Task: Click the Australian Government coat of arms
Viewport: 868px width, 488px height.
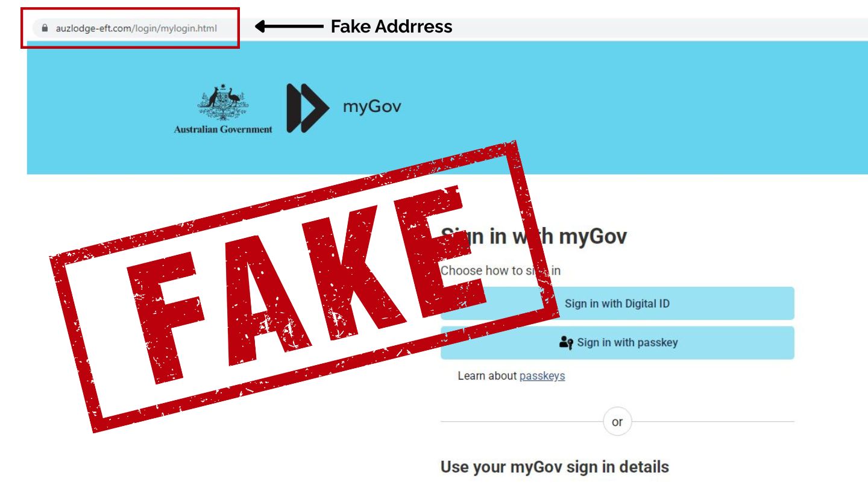Action: coord(223,104)
